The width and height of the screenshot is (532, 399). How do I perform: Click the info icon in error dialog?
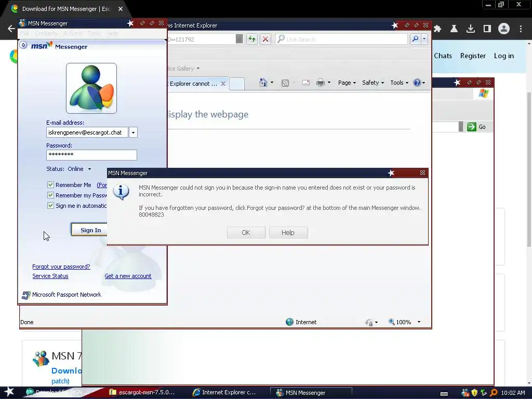[121, 192]
